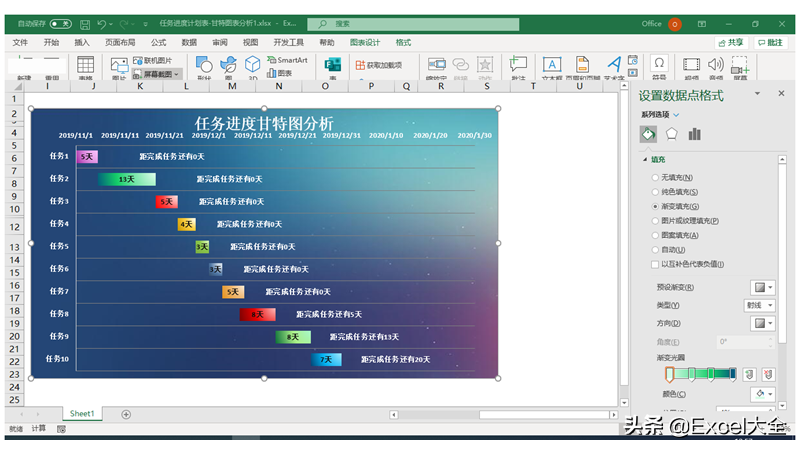This screenshot has height=450, width=800.
Task: Open the 屏幕截图 screenshot dropdown
Action: tap(156, 74)
